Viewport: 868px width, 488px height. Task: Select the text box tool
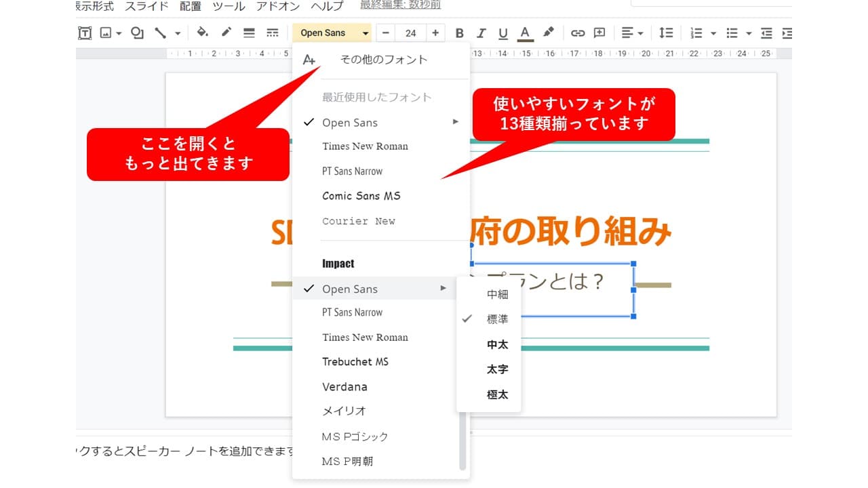point(85,33)
